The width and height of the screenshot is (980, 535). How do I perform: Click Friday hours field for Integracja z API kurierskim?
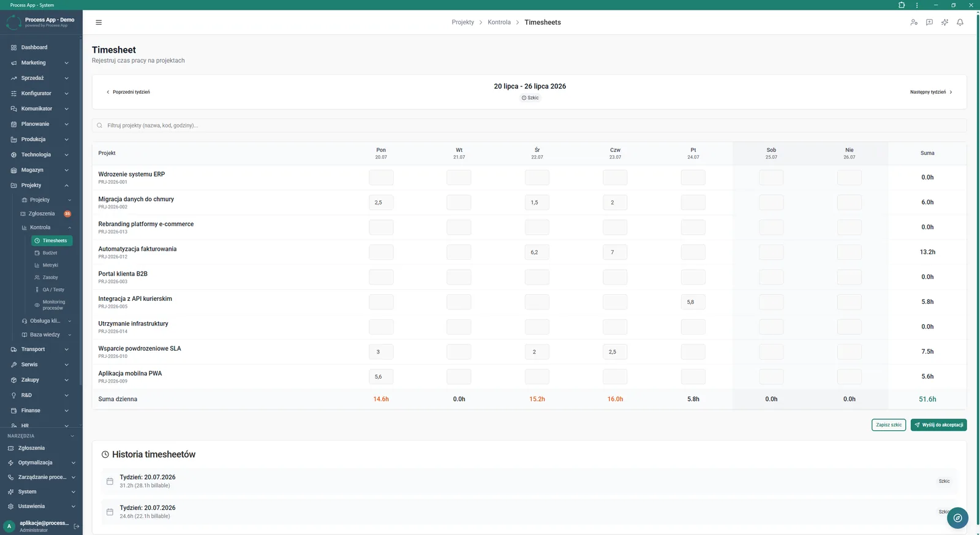693,302
